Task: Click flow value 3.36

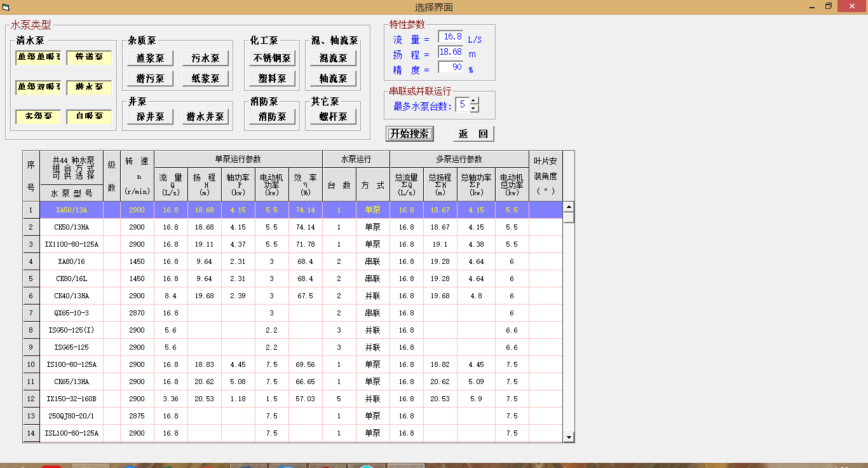Action: [x=171, y=399]
